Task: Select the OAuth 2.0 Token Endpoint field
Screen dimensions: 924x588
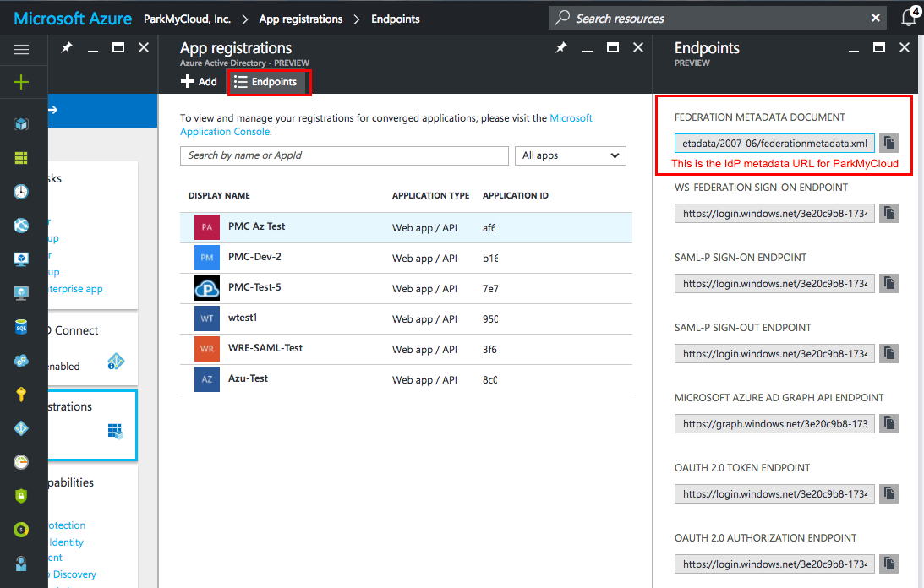Action: coord(774,493)
